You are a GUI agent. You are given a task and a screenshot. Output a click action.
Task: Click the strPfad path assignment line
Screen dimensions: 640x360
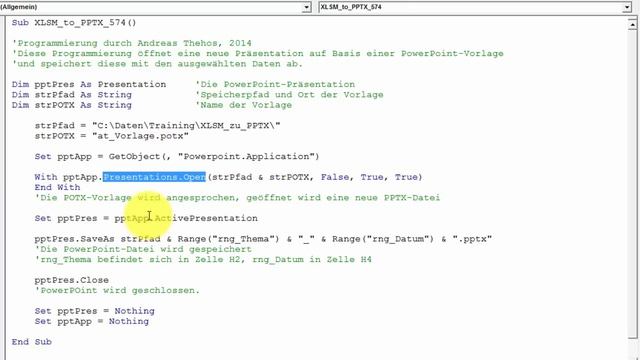click(x=157, y=126)
